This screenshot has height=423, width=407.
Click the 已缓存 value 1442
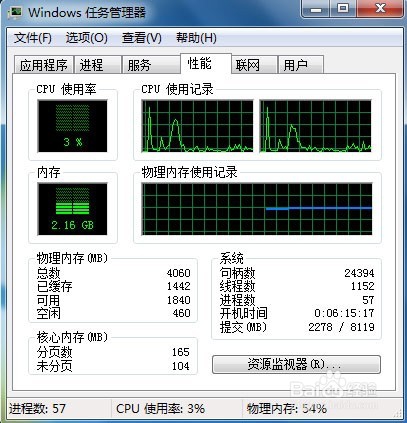tap(179, 286)
